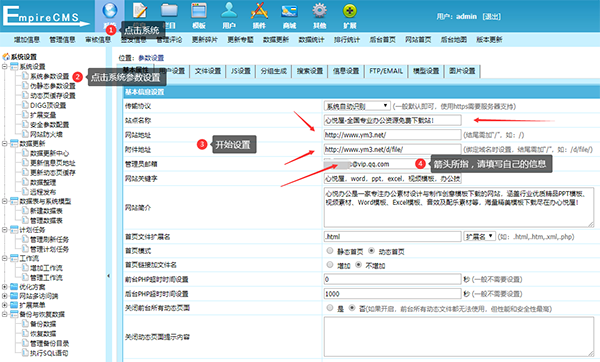Choose 是 to close all frontend dynamic pages

point(330,308)
